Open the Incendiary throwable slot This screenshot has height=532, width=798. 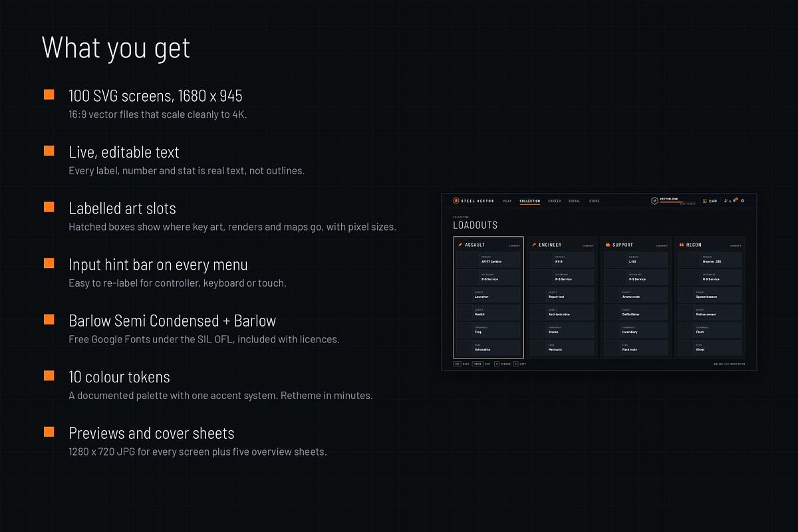[x=636, y=330]
